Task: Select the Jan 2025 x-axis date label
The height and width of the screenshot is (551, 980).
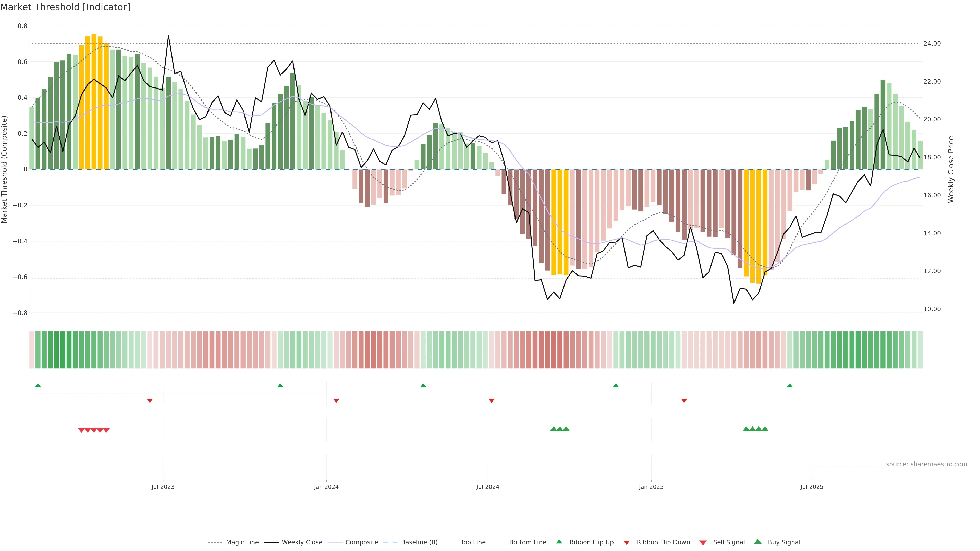Action: [651, 487]
